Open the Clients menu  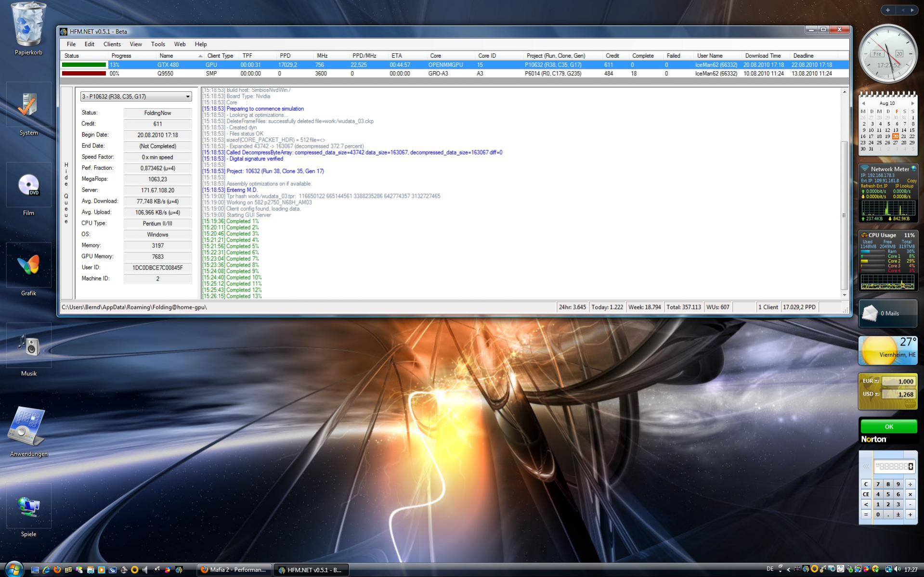112,44
